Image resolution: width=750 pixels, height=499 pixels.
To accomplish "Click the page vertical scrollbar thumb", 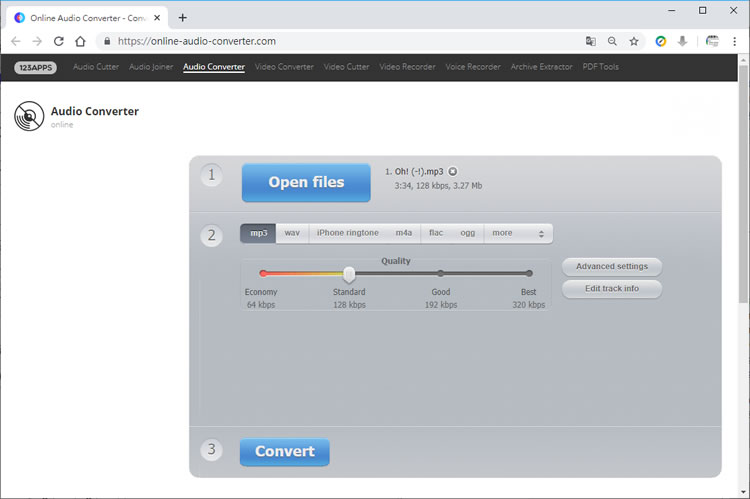I will [743, 184].
